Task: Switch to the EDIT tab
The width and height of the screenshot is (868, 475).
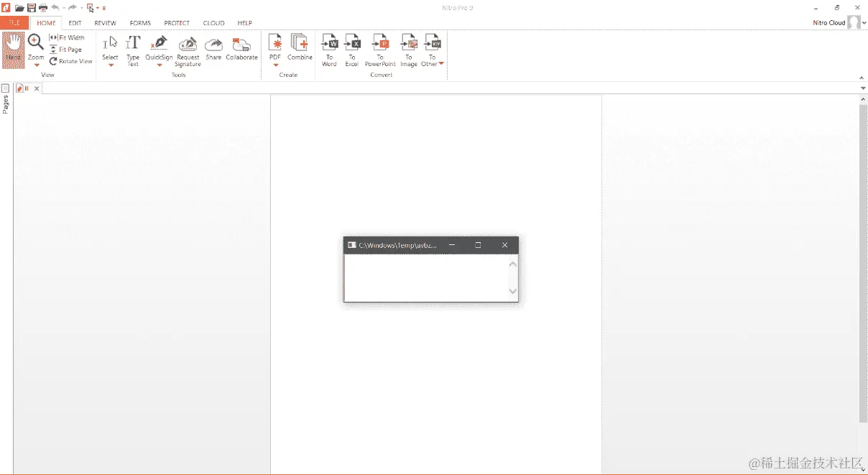Action: point(75,23)
